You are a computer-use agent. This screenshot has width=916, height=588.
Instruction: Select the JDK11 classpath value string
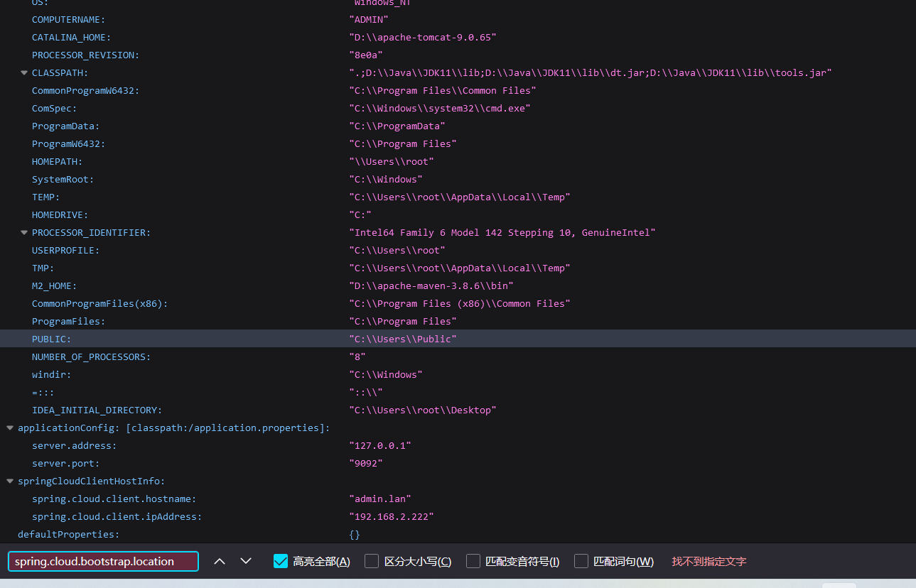[591, 72]
